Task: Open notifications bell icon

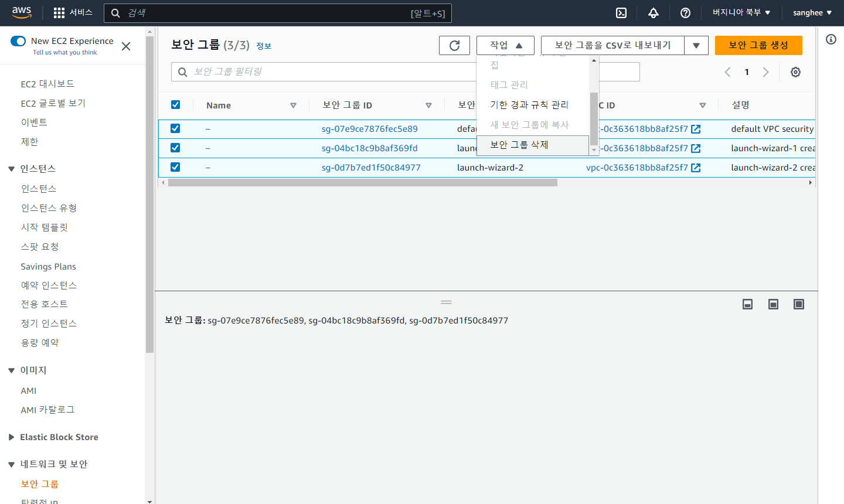Action: [654, 13]
